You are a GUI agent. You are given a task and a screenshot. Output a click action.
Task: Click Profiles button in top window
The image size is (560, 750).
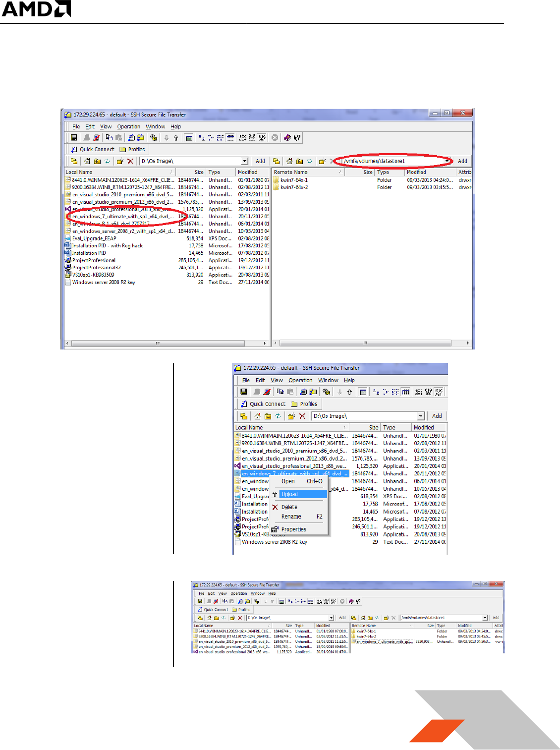[x=132, y=149]
